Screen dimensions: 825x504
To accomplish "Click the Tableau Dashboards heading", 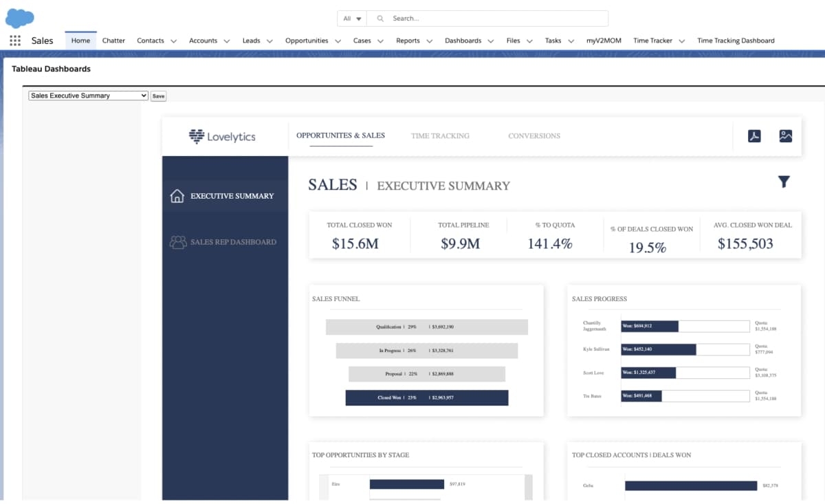I will click(x=51, y=69).
